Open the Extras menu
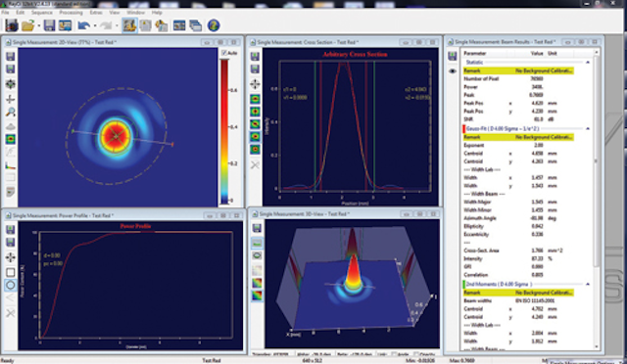 [x=96, y=13]
